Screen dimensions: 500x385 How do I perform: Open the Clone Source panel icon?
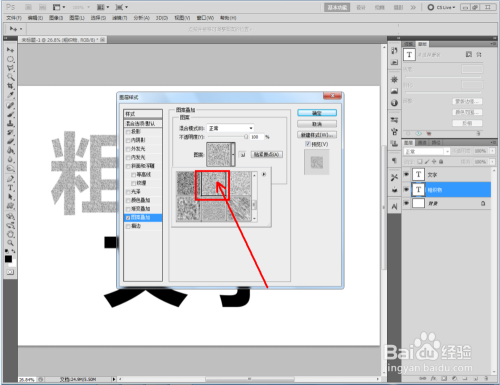394,144
